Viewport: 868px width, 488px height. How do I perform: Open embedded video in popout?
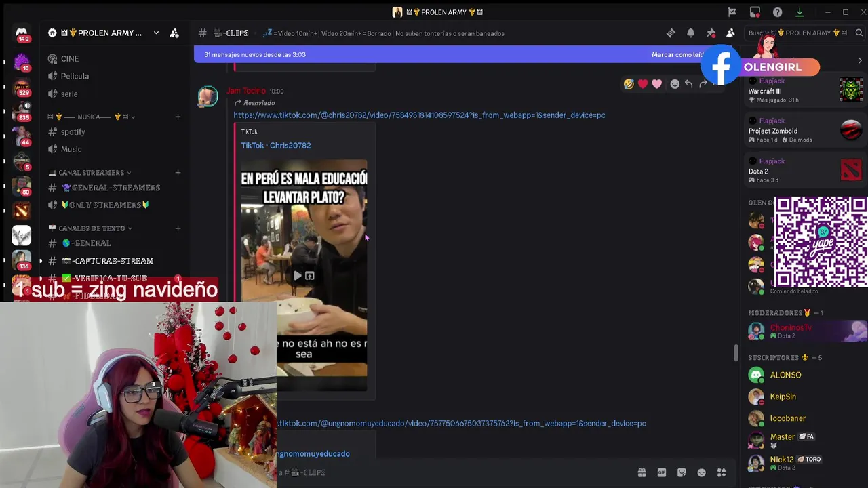[309, 276]
